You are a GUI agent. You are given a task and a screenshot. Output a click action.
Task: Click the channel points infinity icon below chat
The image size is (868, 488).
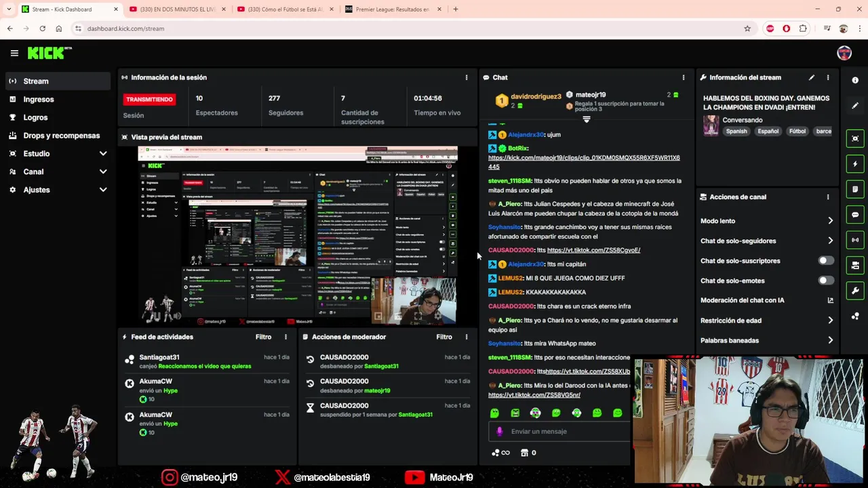click(x=500, y=453)
